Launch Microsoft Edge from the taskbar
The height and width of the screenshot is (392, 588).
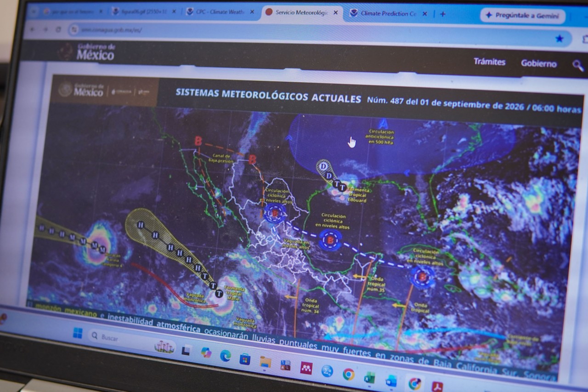pyautogui.click(x=225, y=355)
